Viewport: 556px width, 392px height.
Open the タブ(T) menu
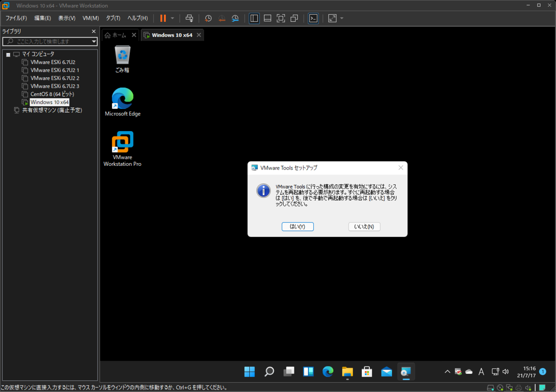113,18
